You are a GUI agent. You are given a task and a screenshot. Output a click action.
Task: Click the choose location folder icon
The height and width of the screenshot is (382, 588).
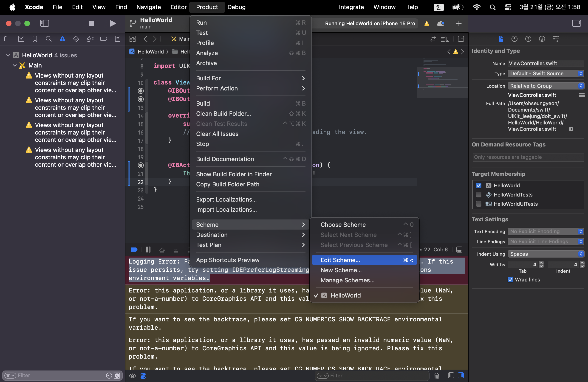[582, 95]
